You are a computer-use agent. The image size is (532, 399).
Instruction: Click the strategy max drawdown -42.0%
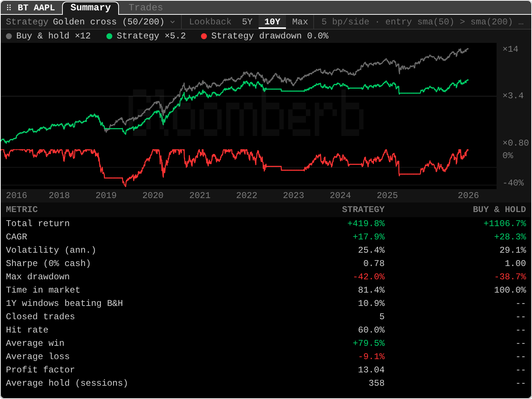click(x=369, y=277)
